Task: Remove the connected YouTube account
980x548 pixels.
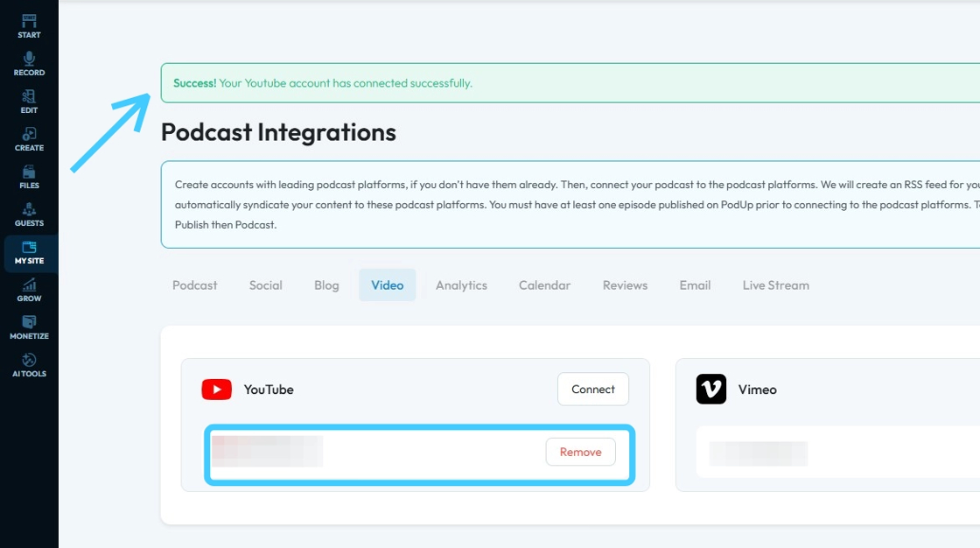Action: (581, 452)
